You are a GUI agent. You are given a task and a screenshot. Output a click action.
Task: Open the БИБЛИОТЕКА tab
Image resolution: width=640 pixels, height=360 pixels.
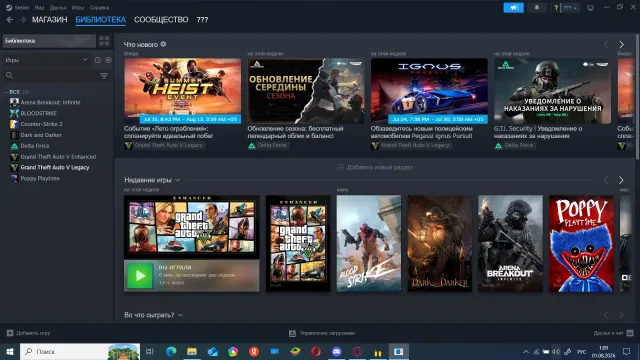click(x=100, y=20)
